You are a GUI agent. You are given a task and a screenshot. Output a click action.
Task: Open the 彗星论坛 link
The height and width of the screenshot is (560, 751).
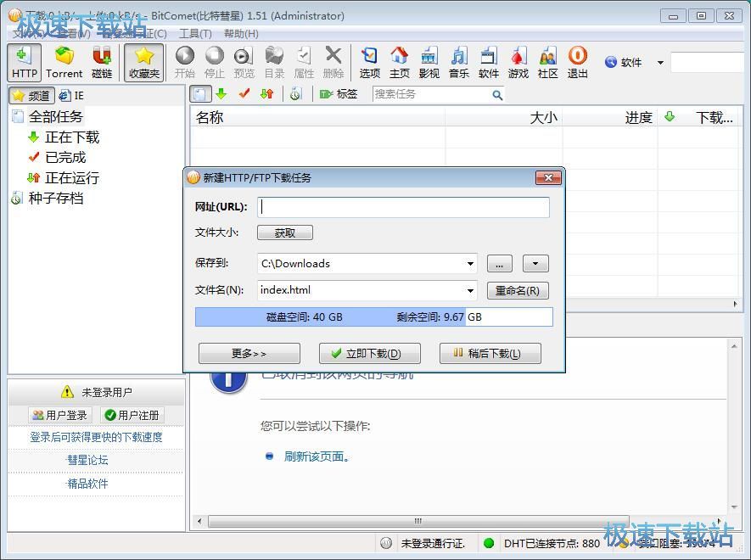87,461
